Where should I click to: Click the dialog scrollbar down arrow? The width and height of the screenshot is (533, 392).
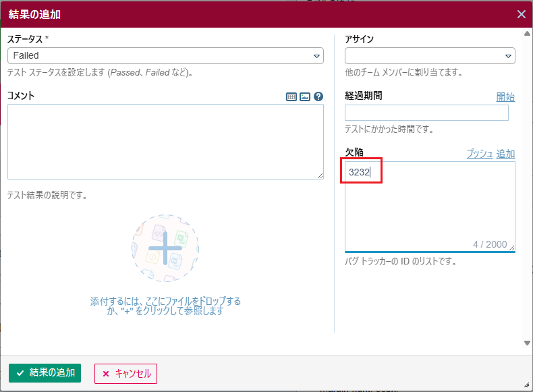(527, 343)
